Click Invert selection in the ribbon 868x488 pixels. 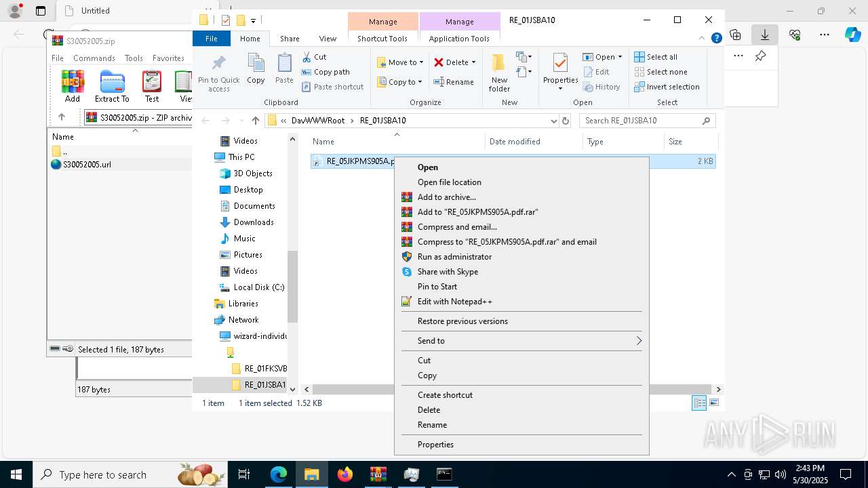click(x=667, y=87)
